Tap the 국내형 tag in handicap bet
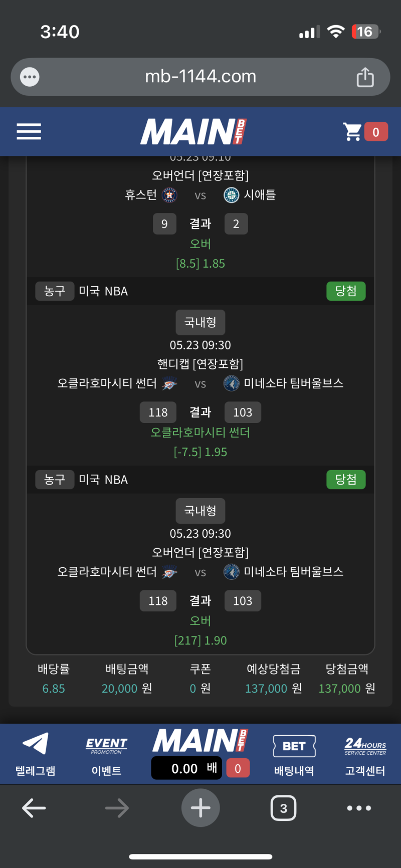The height and width of the screenshot is (868, 401). point(200,322)
